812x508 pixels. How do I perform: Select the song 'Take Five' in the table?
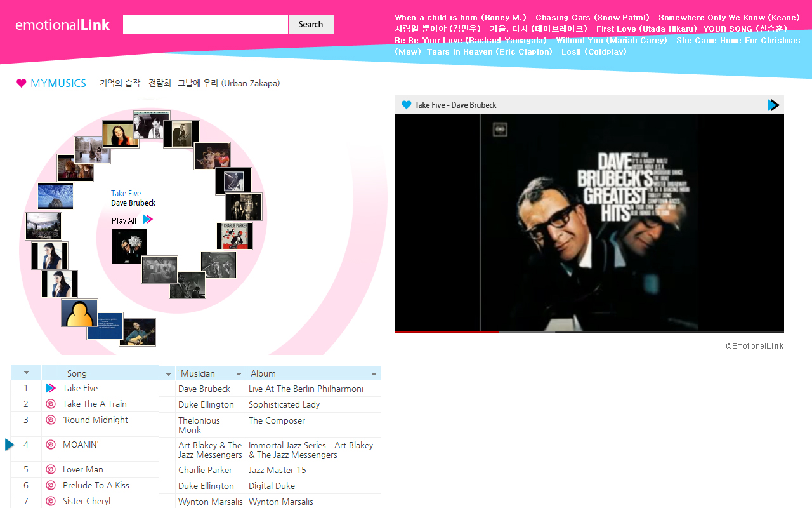coord(81,388)
